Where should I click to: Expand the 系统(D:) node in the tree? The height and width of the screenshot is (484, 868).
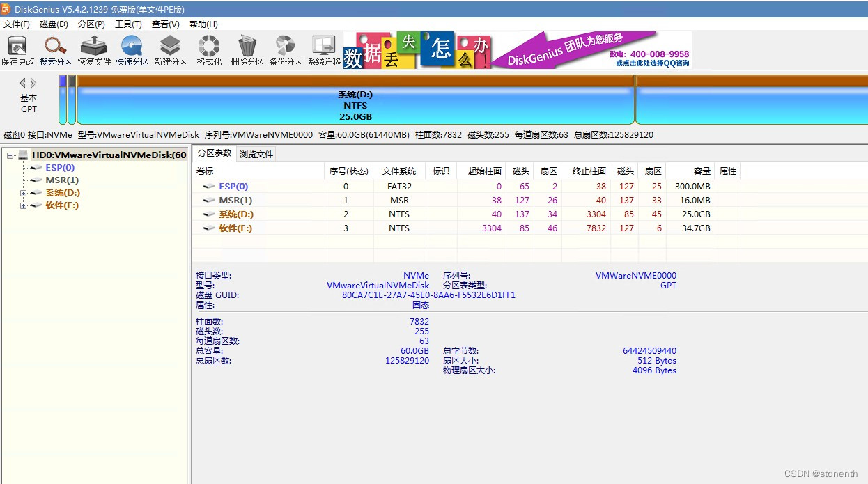point(23,193)
